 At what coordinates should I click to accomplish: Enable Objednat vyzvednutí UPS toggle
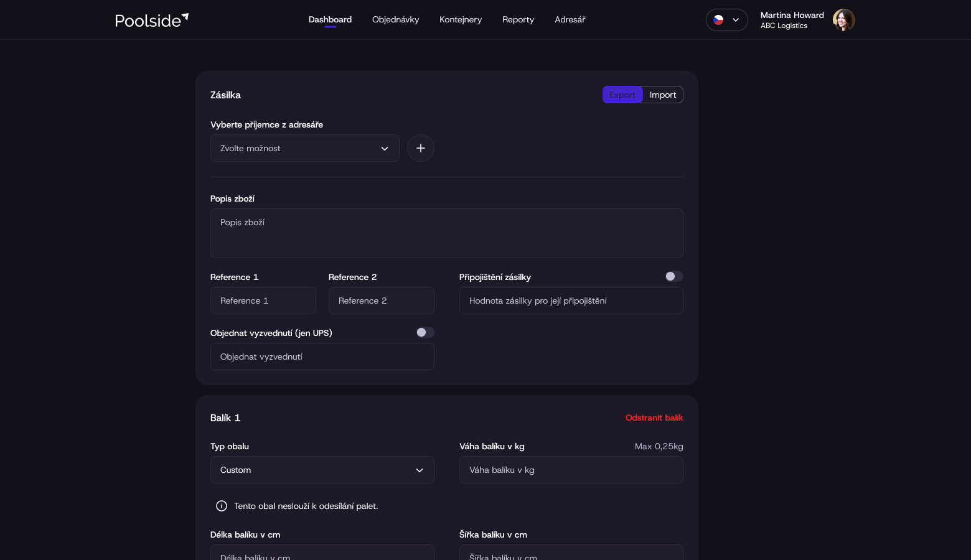[425, 332]
